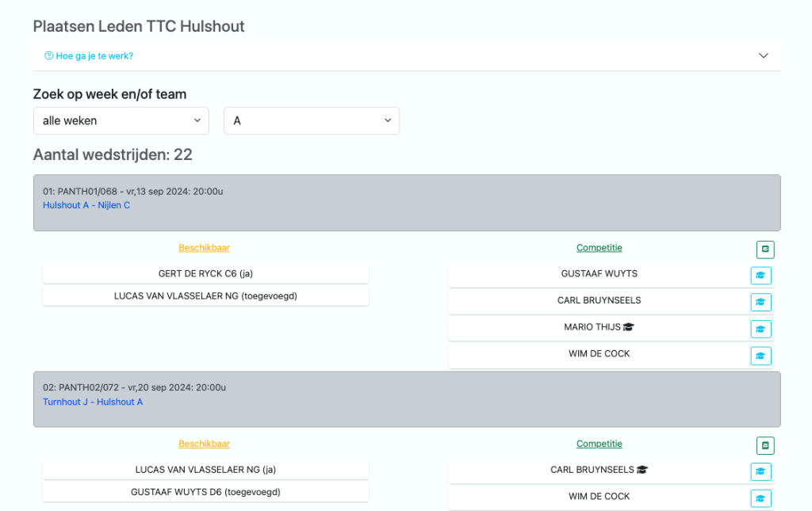Click the green icon button above match 02 Competitie list
This screenshot has height=511, width=812.
click(764, 445)
